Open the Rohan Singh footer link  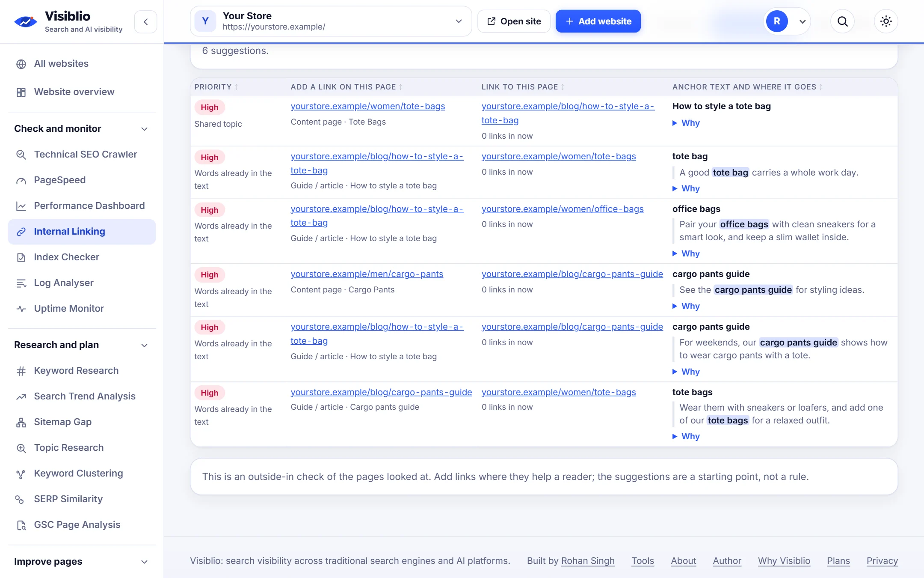[x=587, y=561]
